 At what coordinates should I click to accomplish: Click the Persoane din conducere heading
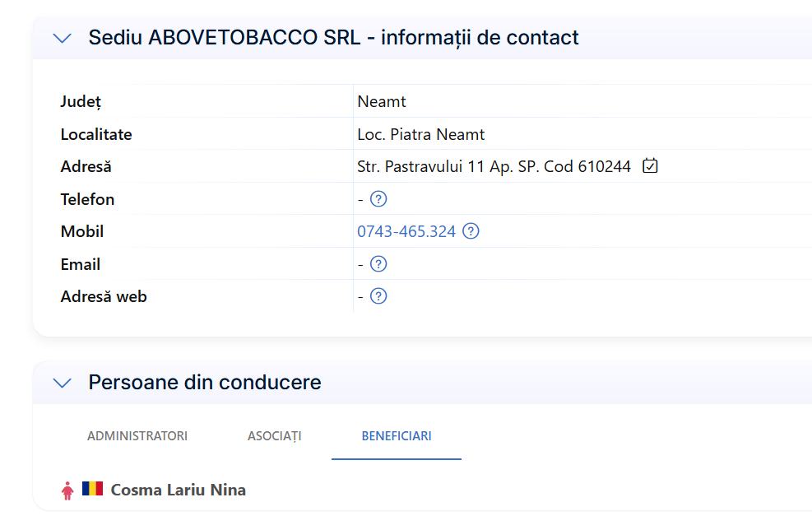pyautogui.click(x=205, y=383)
